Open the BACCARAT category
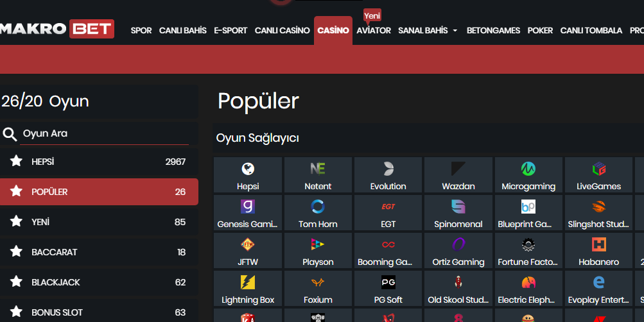The height and width of the screenshot is (322, 644). click(99, 252)
